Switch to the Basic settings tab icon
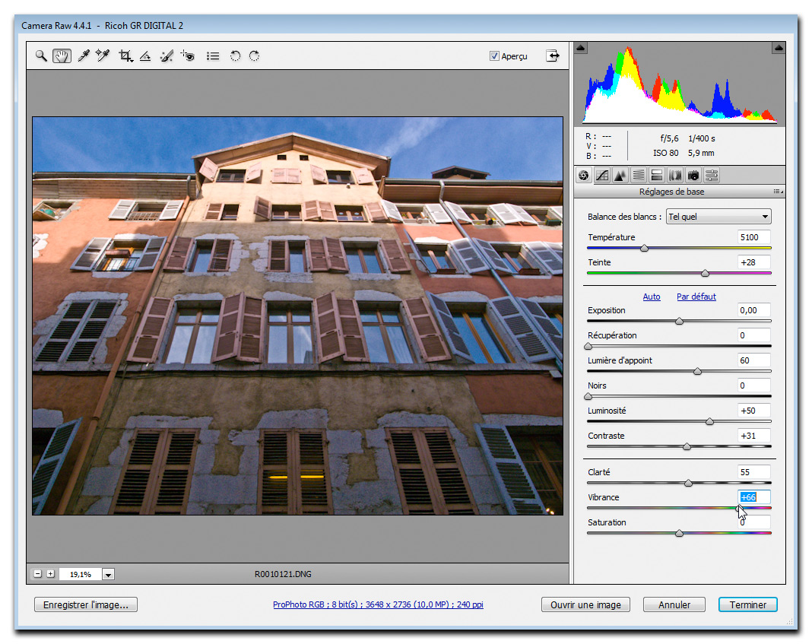 pos(584,176)
